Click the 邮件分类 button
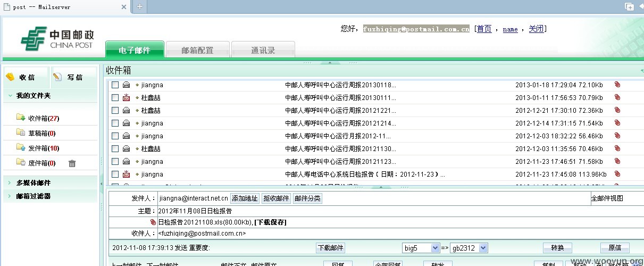644x266 pixels. pyautogui.click(x=308, y=198)
